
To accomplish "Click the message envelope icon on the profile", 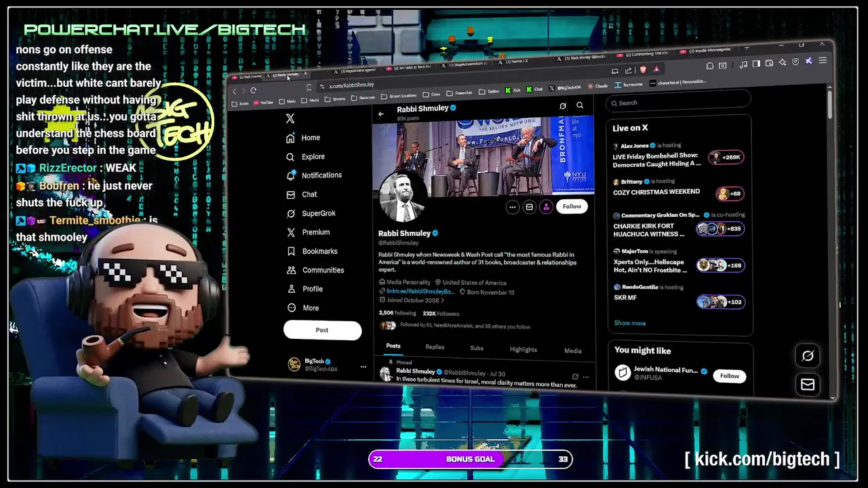I will coord(530,207).
